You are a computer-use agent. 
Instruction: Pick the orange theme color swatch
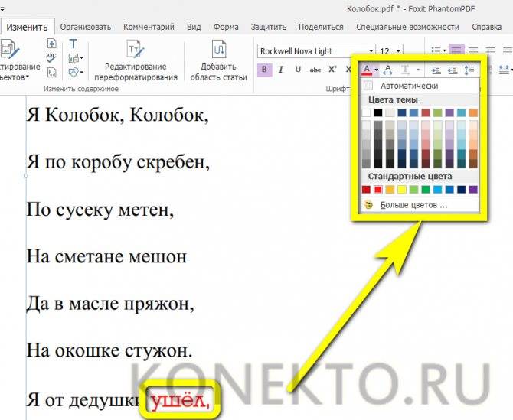click(473, 112)
